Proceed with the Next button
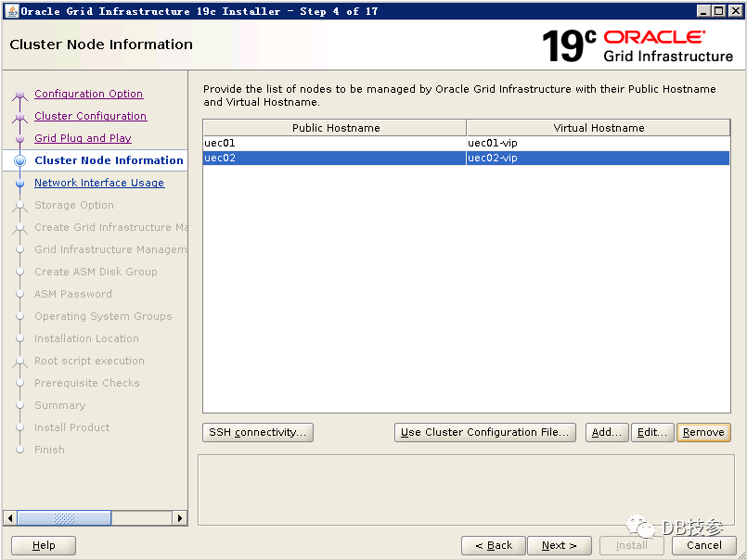747x560 pixels. 560,546
